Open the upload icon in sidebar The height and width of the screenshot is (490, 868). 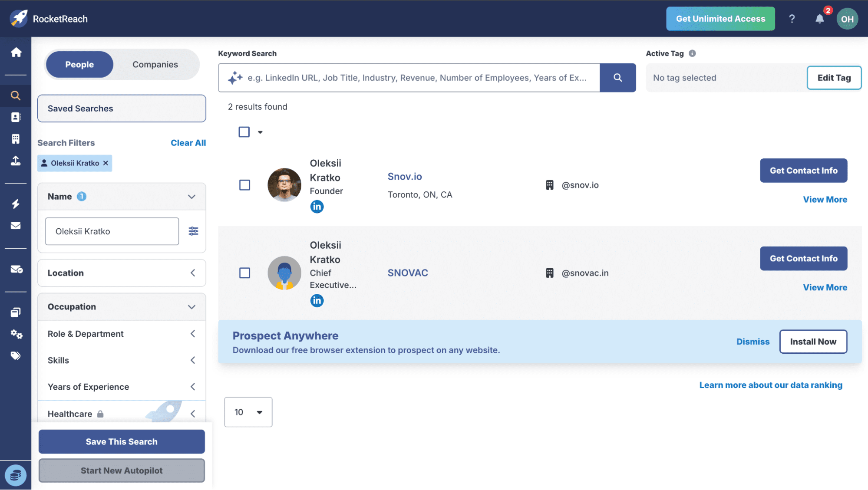pos(16,161)
